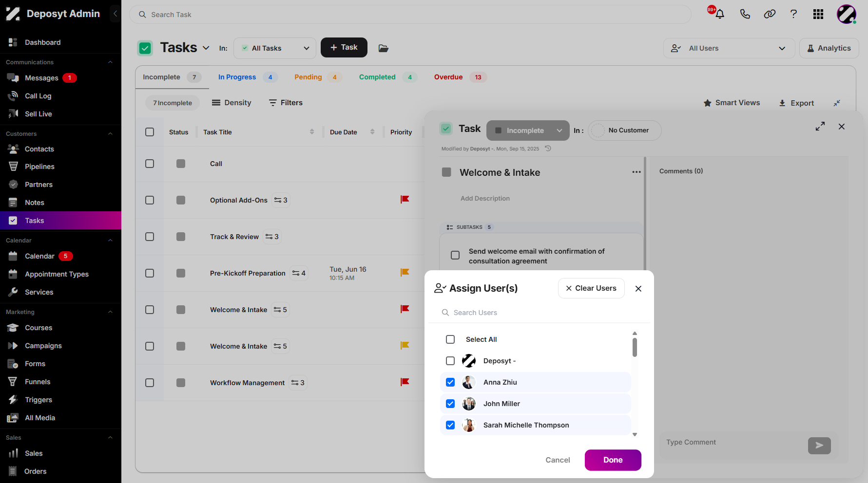Click the phone dialer icon in header
The image size is (868, 483).
[745, 14]
